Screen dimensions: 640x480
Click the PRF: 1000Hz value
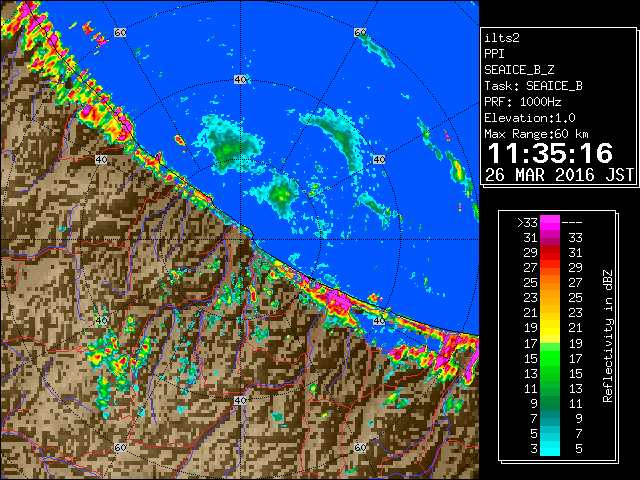[522, 102]
